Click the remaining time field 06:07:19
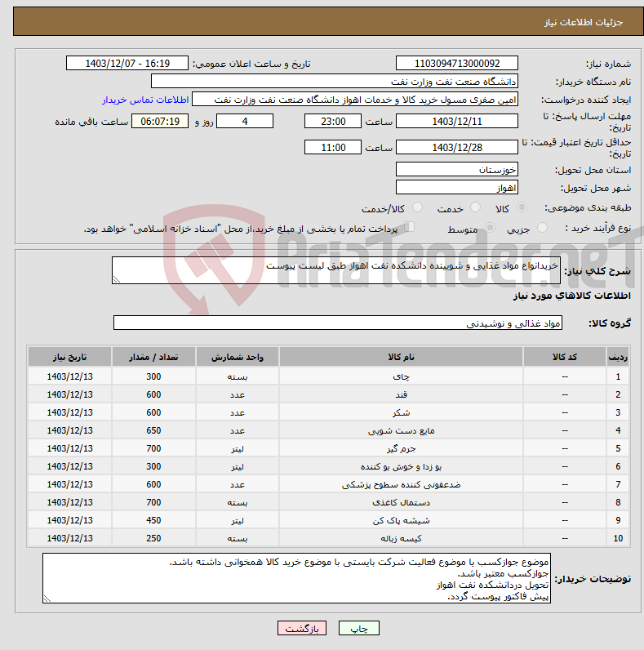Viewport: 644px width, 650px height. tap(160, 121)
